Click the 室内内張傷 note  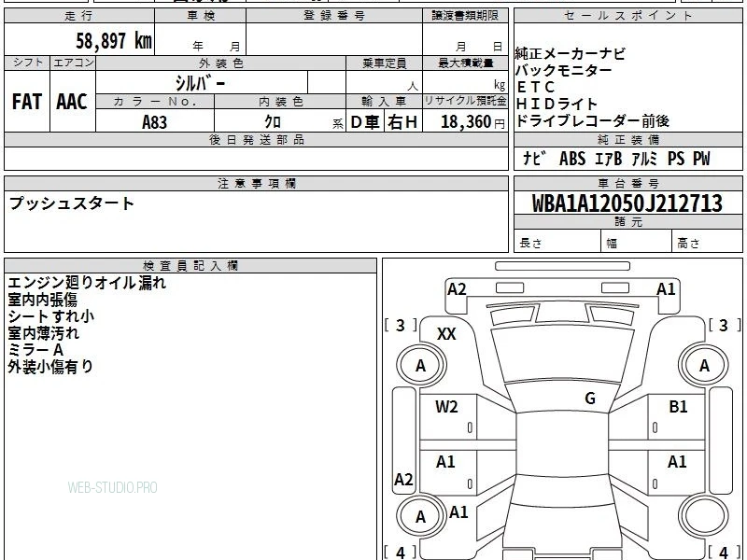pos(42,300)
